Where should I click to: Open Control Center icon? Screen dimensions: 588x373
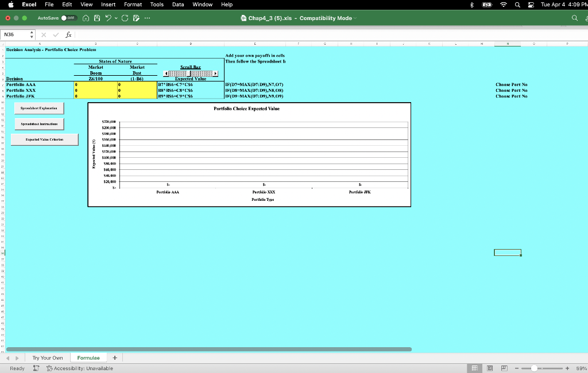point(531,5)
